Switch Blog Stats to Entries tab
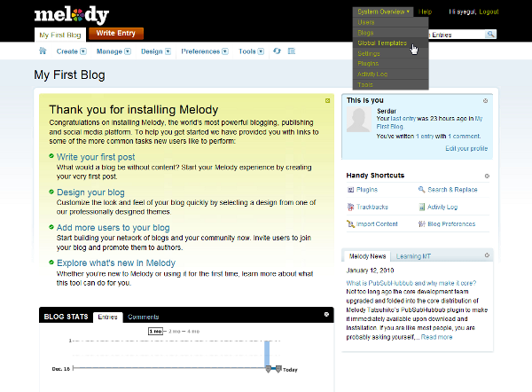Image resolution: width=532 pixels, height=392 pixels. click(107, 317)
